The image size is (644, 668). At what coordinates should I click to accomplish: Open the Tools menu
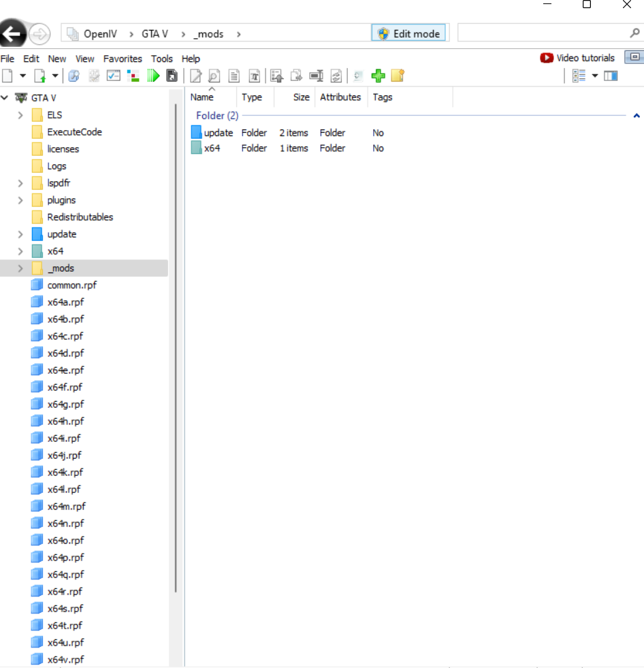pos(162,59)
